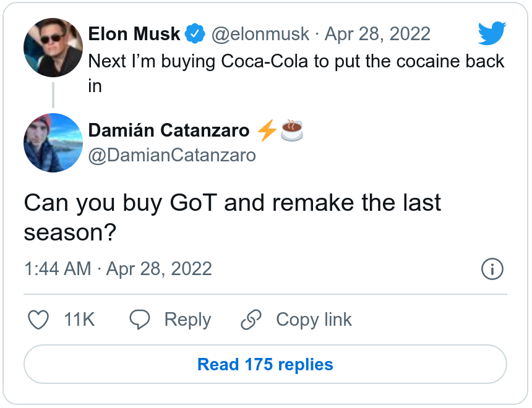Screen dimensions: 532x408
Task: Visit the @DamianCatanzaro handle link
Action: [x=172, y=155]
